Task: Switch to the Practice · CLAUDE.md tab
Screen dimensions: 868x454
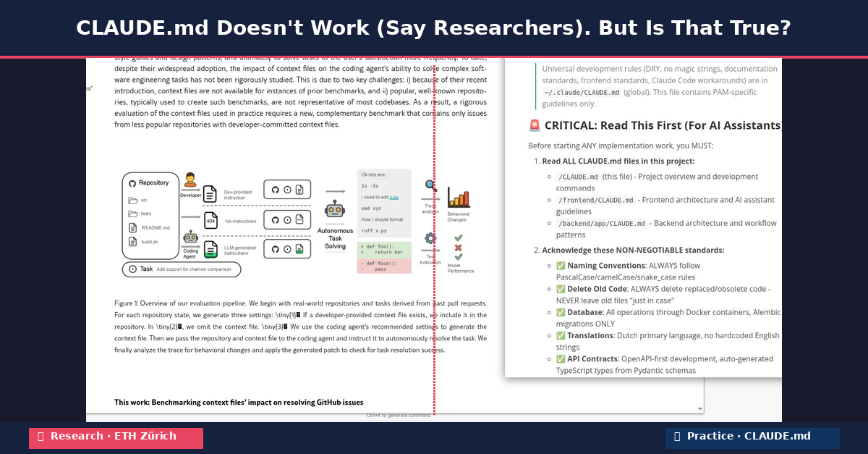Action: pyautogui.click(x=752, y=436)
